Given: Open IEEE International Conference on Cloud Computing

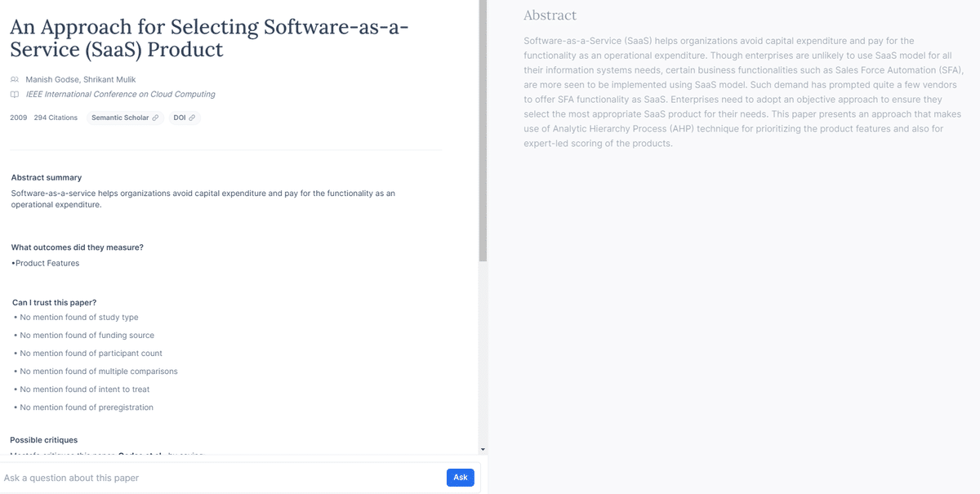Looking at the screenshot, I should coord(121,95).
